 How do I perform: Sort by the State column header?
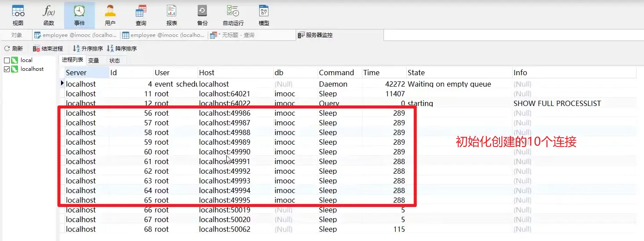(459, 73)
